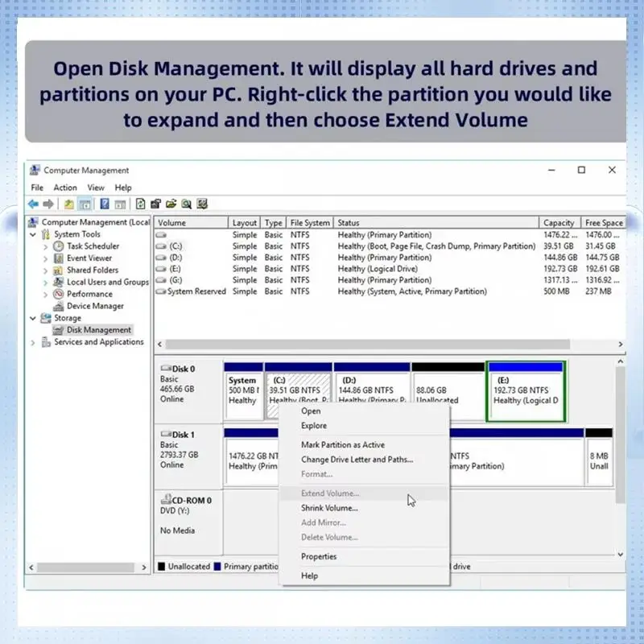
Task: Click the Disk 0 drive icon
Action: pyautogui.click(x=166, y=368)
